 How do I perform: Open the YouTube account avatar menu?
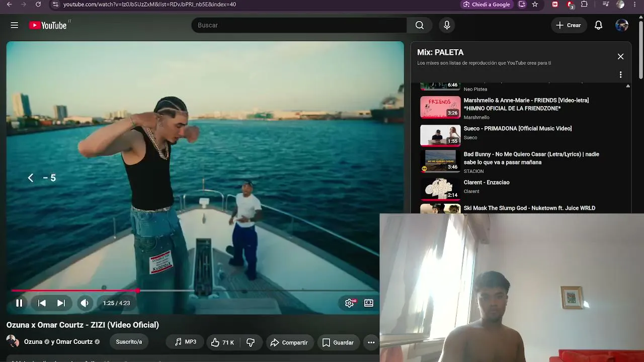[x=622, y=25]
